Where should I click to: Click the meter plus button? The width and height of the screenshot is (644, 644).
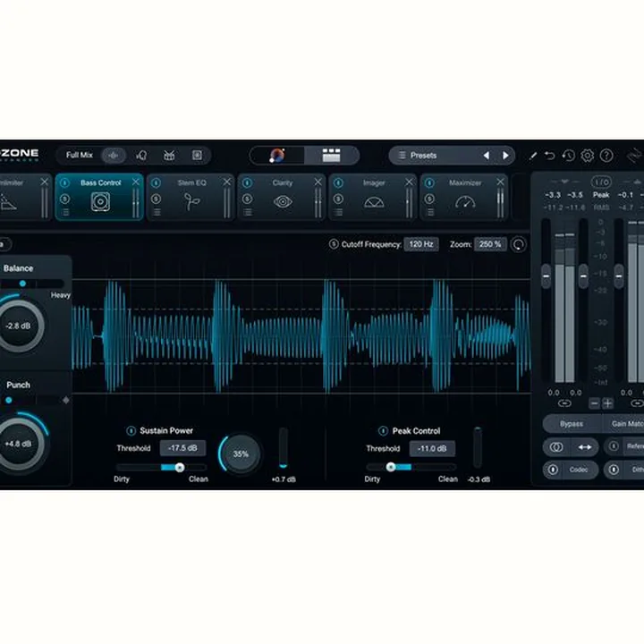tap(608, 403)
